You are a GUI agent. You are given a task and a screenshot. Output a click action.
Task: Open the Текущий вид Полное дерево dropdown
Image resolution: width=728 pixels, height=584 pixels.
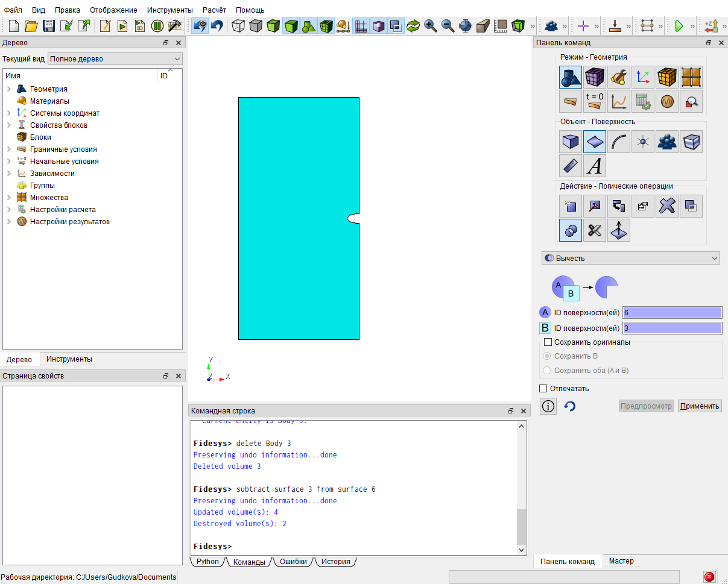tap(115, 59)
